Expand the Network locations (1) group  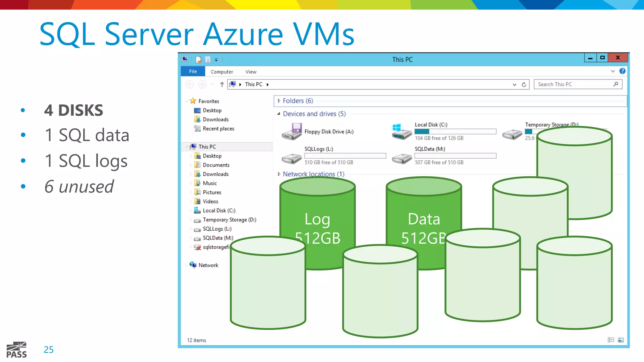(279, 174)
